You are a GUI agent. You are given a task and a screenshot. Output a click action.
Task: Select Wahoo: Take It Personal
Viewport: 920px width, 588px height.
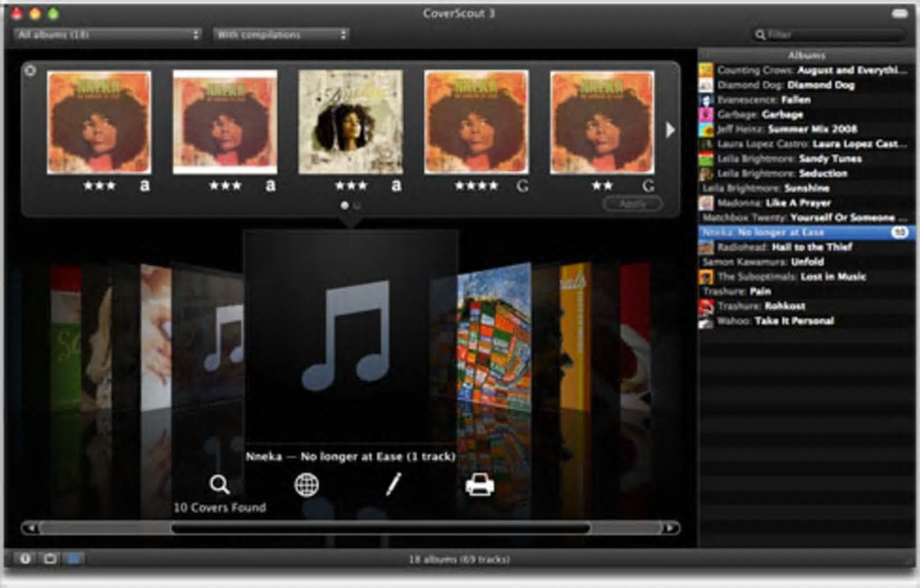(806, 321)
